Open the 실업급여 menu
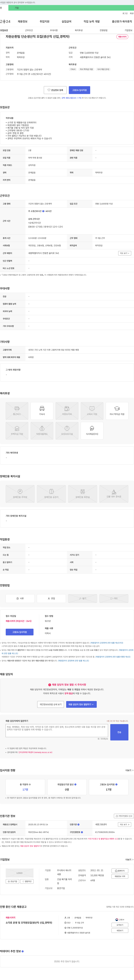The image size is (134, 980). [x=66, y=22]
